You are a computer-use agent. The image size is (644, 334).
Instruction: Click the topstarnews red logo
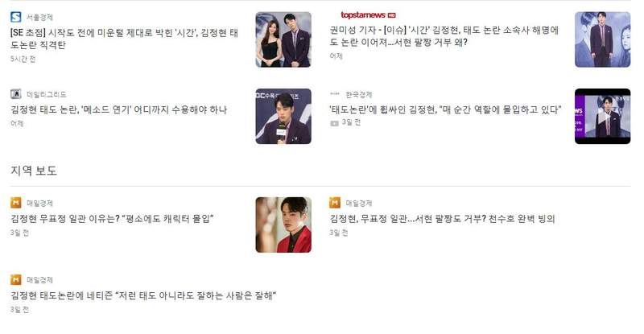click(x=368, y=15)
